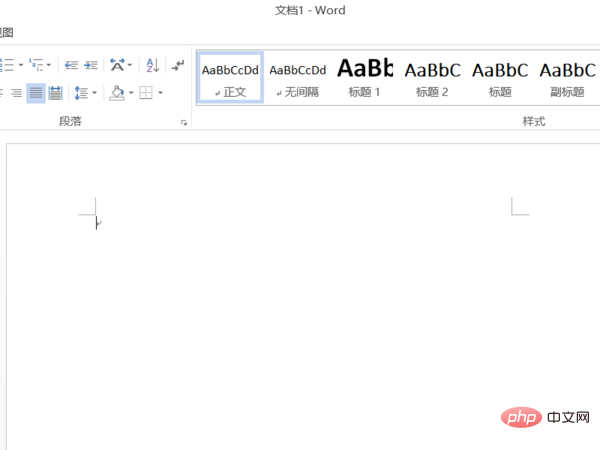Click the Asian layout (中文版式) icon
Viewport: 600px width, 450px height.
(x=117, y=65)
